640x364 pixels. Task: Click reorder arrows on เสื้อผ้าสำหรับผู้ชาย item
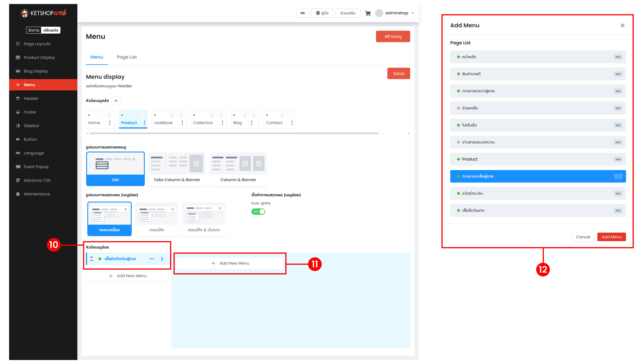[91, 259]
